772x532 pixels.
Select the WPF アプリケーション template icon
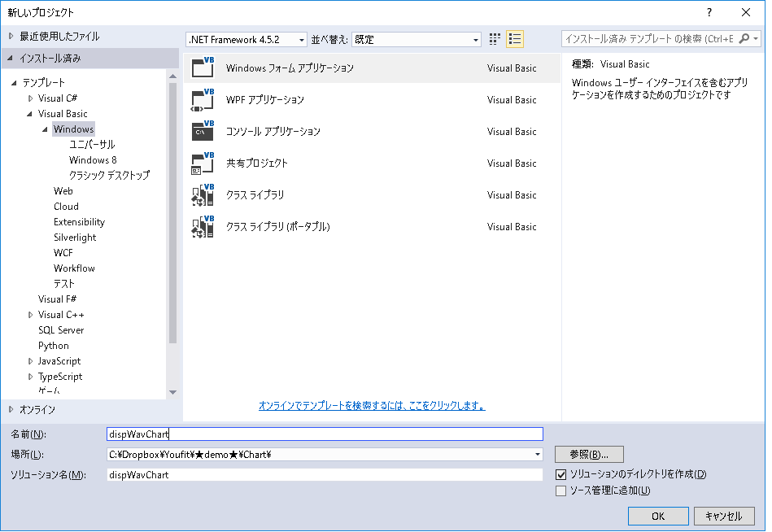click(x=203, y=99)
